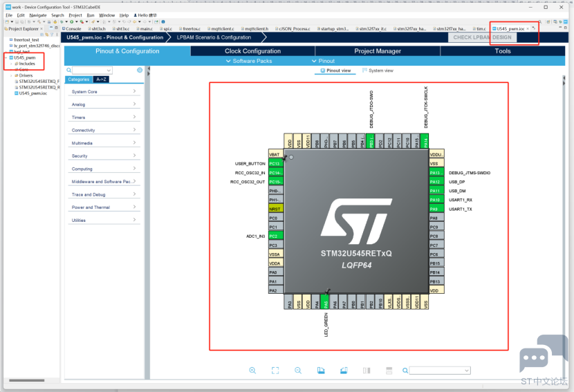Collapse the left categories panel arrow
The height and width of the screenshot is (392, 574).
click(148, 68)
